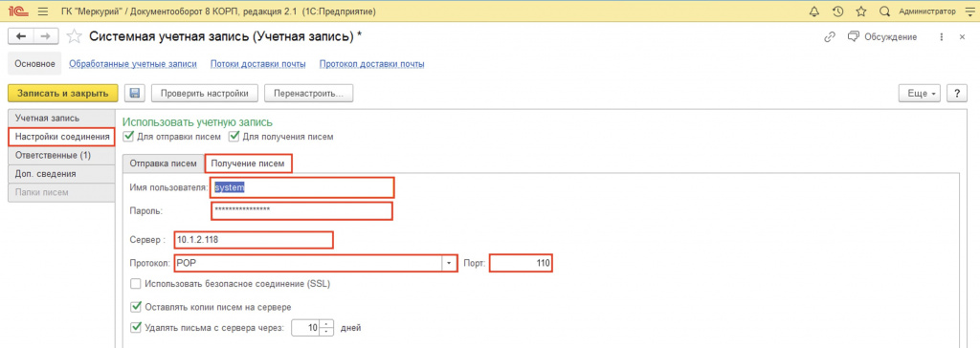Open Обработанные учетные записи link
Viewport: 980px width, 348px height.
[133, 64]
